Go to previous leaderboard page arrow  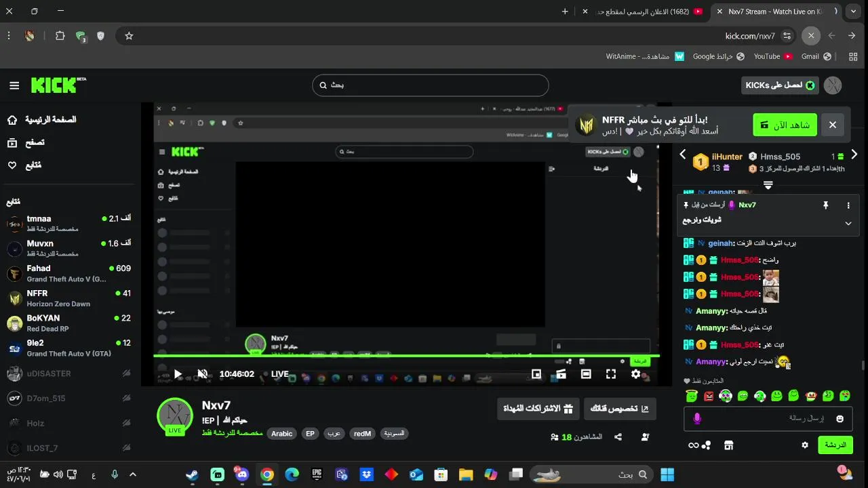coord(683,155)
